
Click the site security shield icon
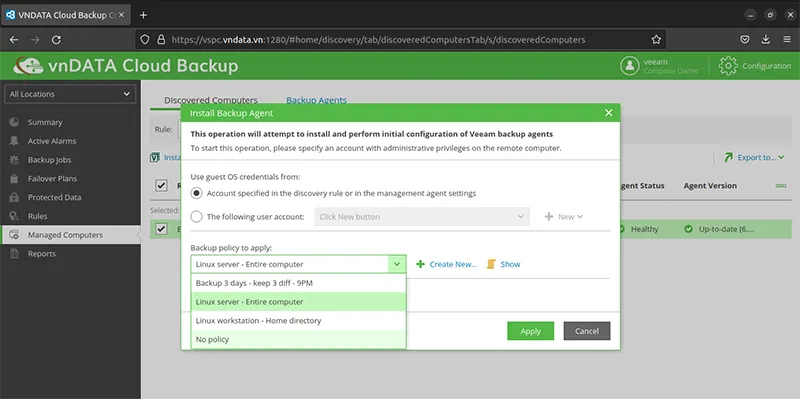[145, 39]
